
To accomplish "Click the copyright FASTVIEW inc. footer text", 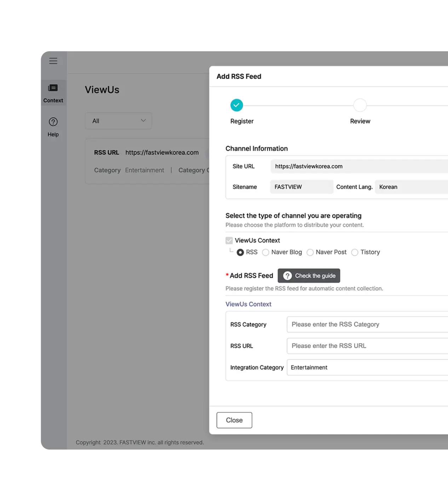I will tap(140, 443).
